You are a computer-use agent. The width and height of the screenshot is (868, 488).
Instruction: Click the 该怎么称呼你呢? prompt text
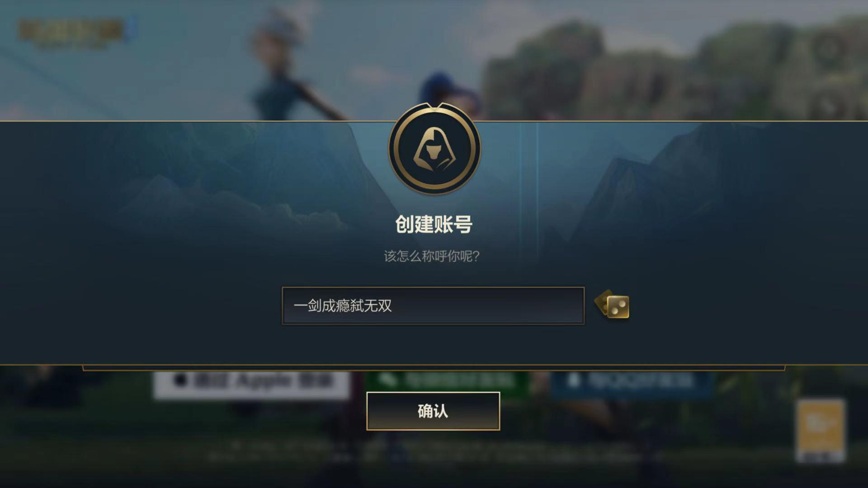point(432,256)
